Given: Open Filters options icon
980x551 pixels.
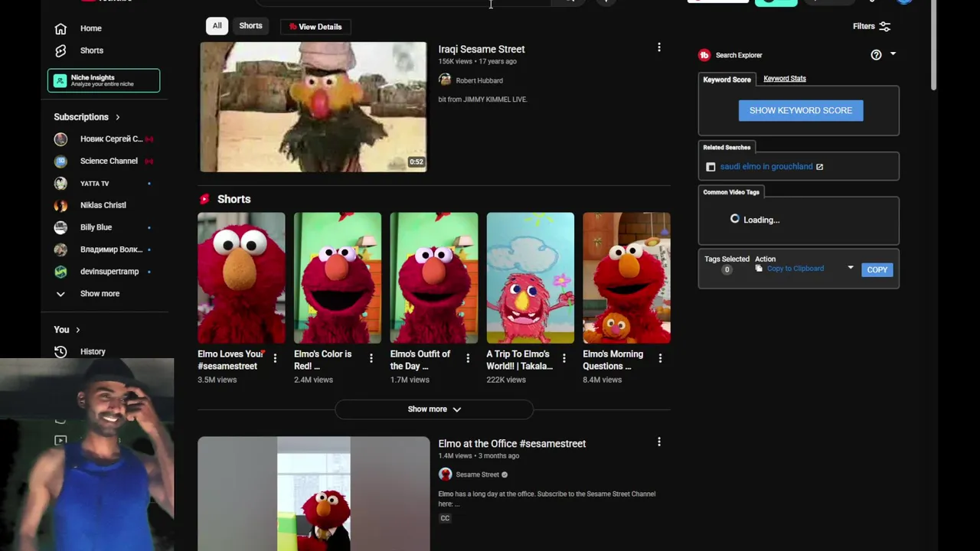Looking at the screenshot, I should pyautogui.click(x=885, y=27).
